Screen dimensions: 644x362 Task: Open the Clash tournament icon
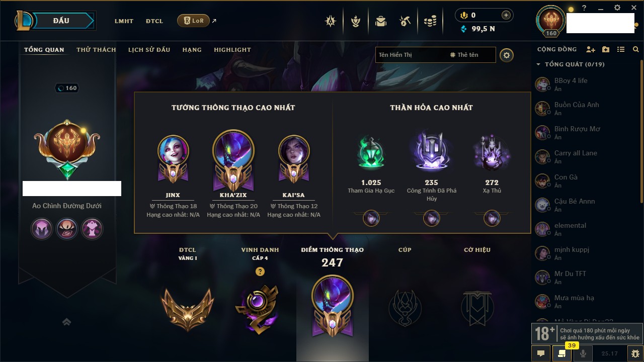[331, 21]
